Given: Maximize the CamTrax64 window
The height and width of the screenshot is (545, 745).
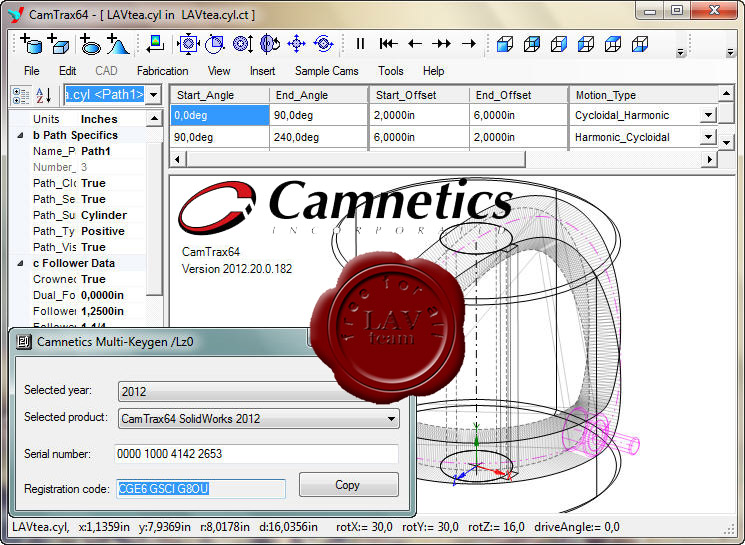Looking at the screenshot, I should coord(677,10).
